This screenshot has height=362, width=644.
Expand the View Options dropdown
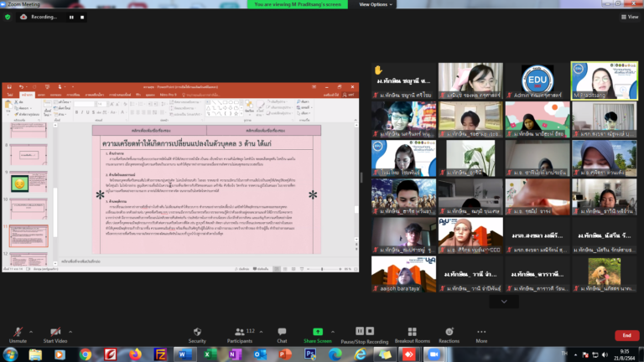click(x=377, y=4)
